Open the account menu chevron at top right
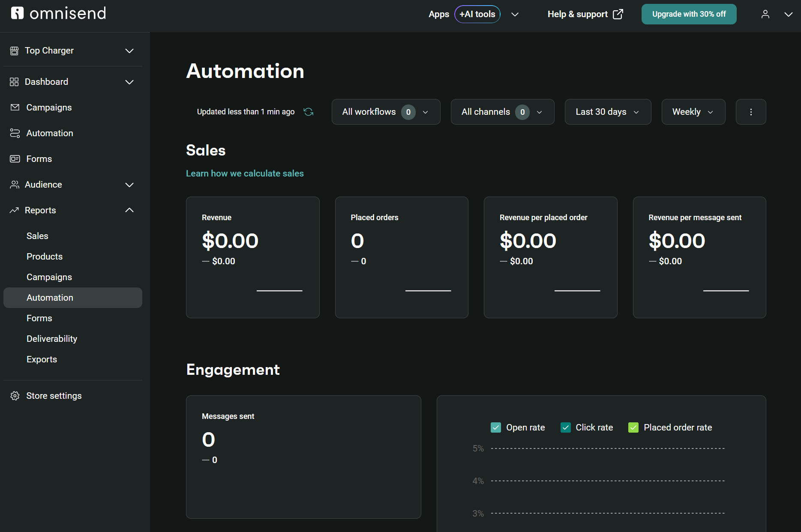The image size is (801, 532). [789, 14]
